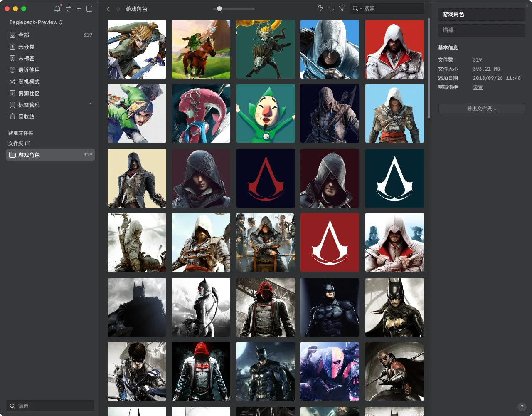Open the Eaglepack-Preview library switcher

36,22
